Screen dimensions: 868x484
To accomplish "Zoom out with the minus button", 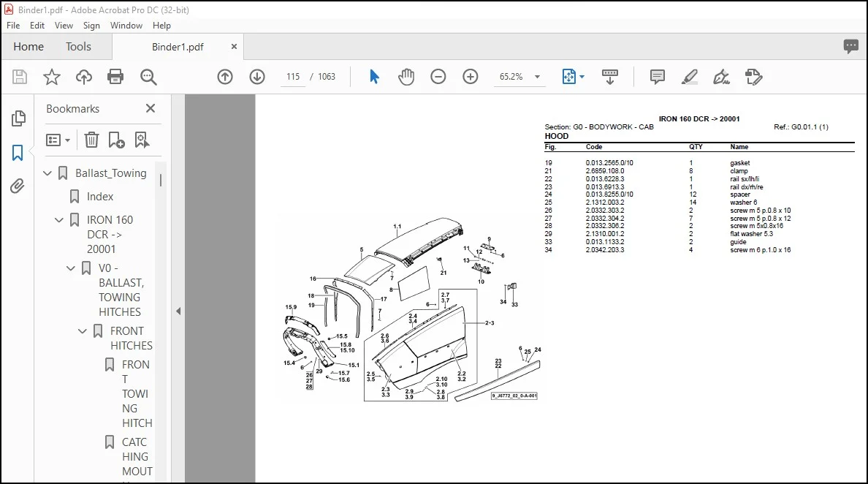I will 438,77.
